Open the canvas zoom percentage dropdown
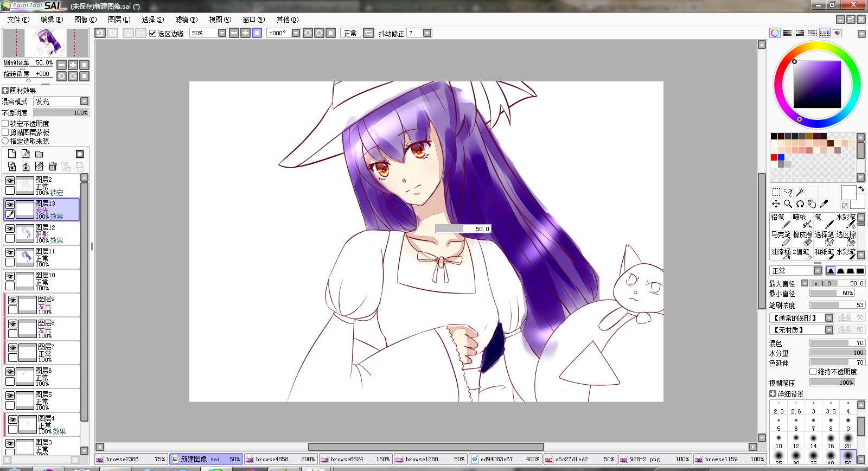Image resolution: width=868 pixels, height=471 pixels. [x=222, y=33]
